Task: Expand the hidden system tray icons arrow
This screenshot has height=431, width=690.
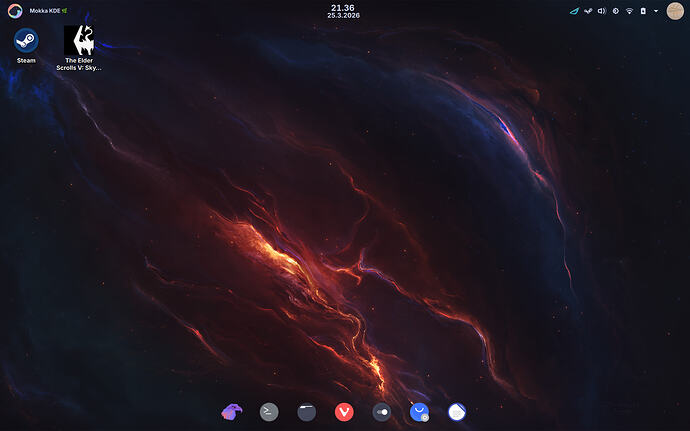Action: tap(656, 11)
